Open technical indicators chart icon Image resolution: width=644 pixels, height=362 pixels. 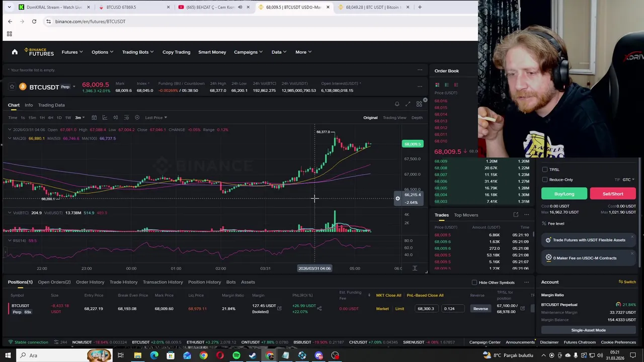[x=105, y=118]
